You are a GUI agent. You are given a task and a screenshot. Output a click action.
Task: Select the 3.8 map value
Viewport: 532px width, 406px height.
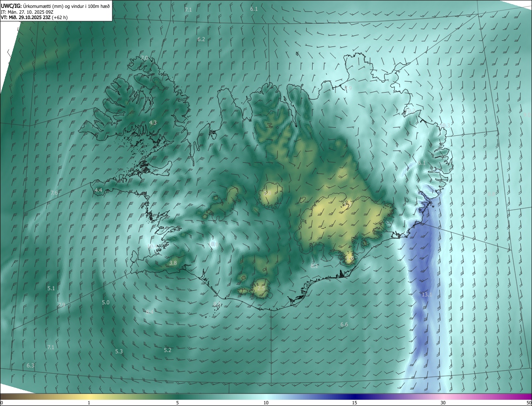173,263
